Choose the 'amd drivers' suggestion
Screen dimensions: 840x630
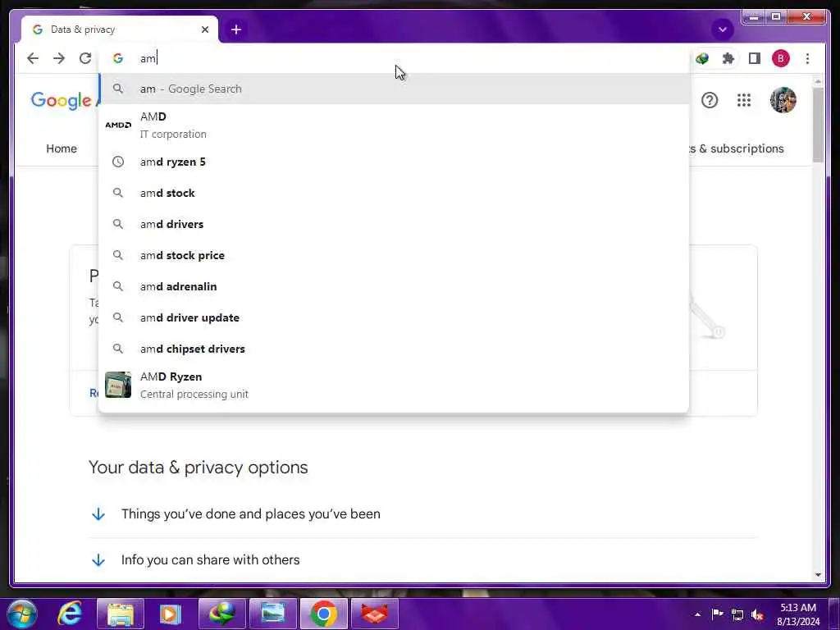coord(394,224)
